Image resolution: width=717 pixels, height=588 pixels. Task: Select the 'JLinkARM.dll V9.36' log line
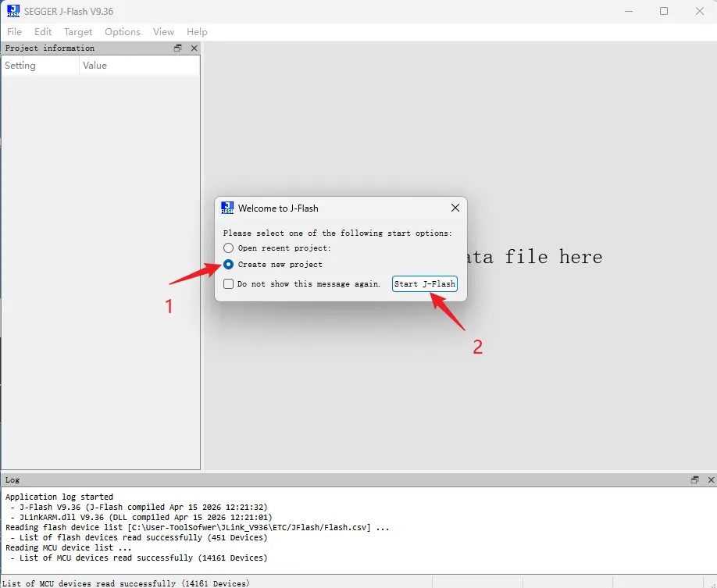[x=141, y=517]
